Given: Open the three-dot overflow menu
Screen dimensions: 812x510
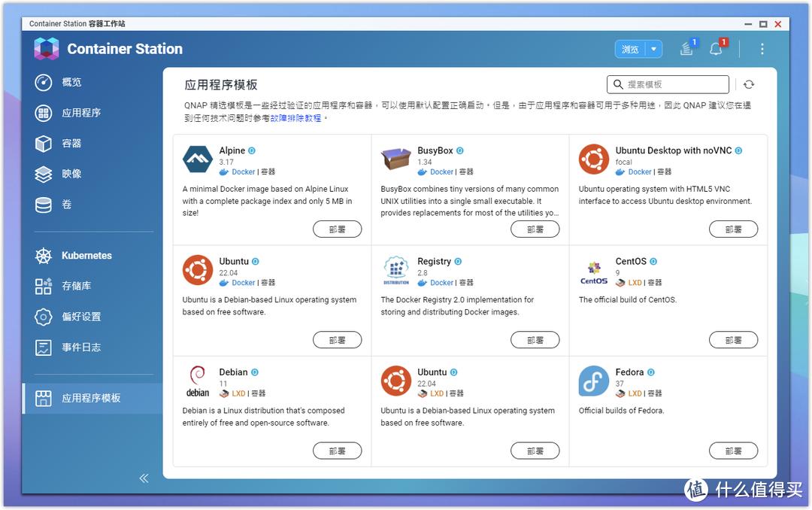Looking at the screenshot, I should pyautogui.click(x=762, y=48).
